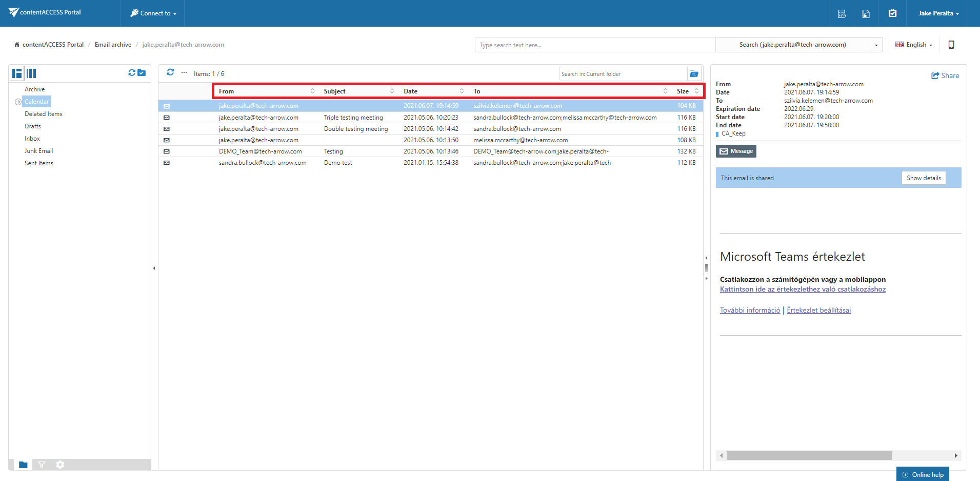The height and width of the screenshot is (481, 980).
Task: Sort the email list by Date column
Action: (x=410, y=91)
